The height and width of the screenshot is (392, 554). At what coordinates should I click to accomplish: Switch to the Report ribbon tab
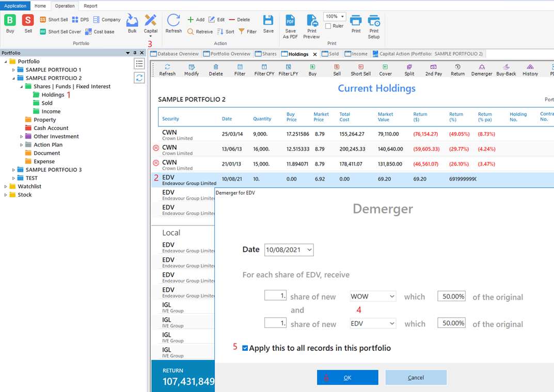pos(90,6)
